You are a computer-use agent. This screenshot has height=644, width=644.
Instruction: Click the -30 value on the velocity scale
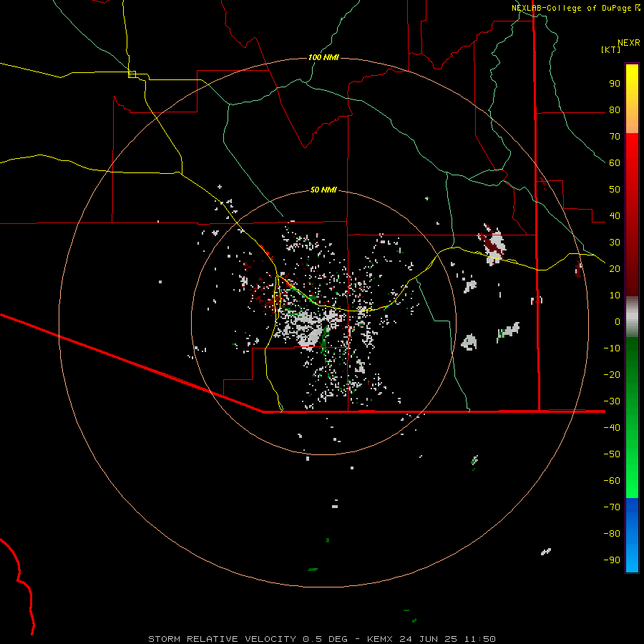click(x=612, y=401)
